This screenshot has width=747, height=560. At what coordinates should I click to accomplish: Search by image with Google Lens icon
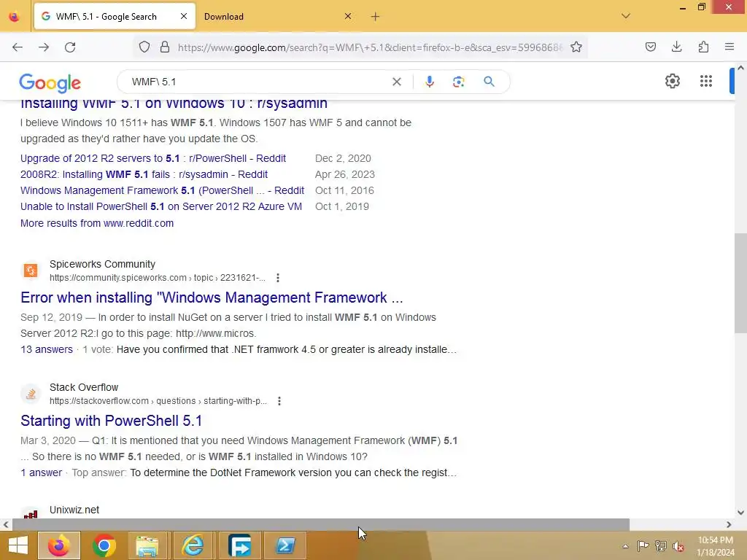(459, 82)
